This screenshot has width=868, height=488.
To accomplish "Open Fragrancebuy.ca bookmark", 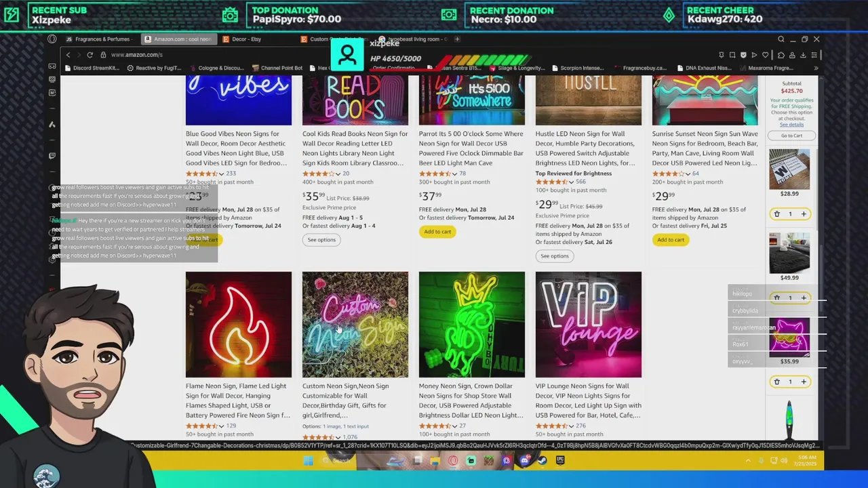I will tap(641, 68).
